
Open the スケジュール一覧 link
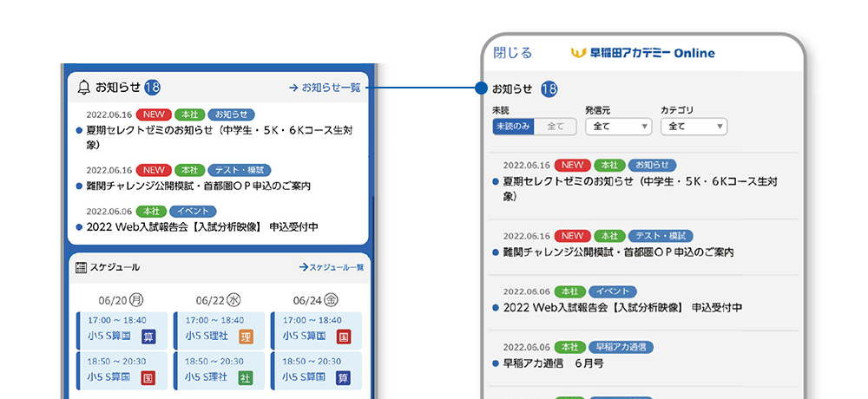pos(332,267)
